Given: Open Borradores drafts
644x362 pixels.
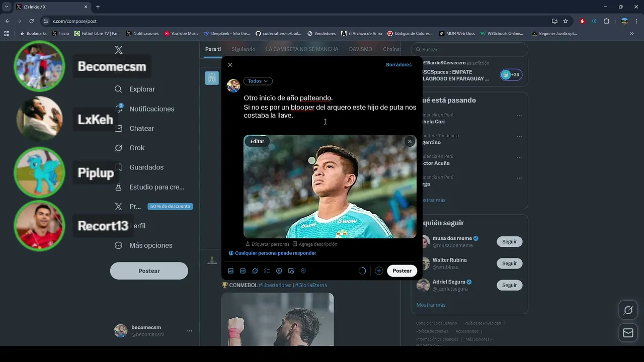Looking at the screenshot, I should pos(399,65).
